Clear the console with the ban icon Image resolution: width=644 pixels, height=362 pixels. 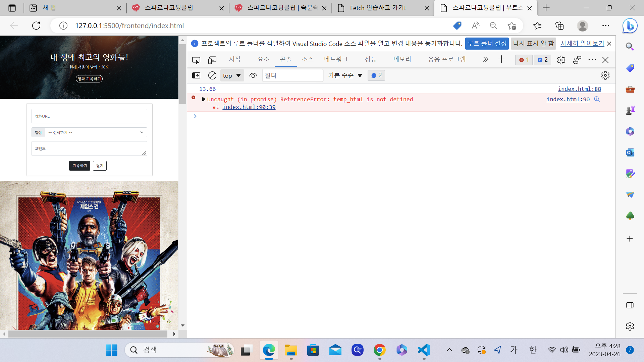pos(212,75)
